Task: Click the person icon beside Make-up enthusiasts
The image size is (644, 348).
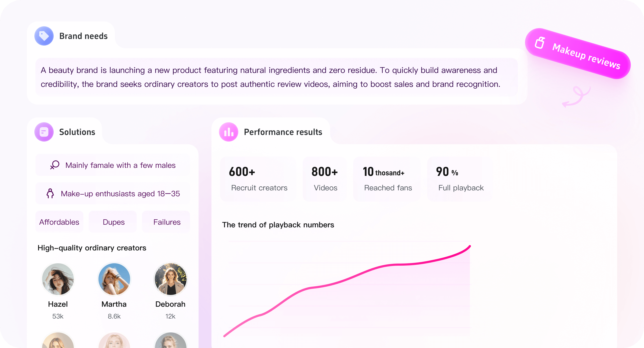Action: pyautogui.click(x=50, y=193)
